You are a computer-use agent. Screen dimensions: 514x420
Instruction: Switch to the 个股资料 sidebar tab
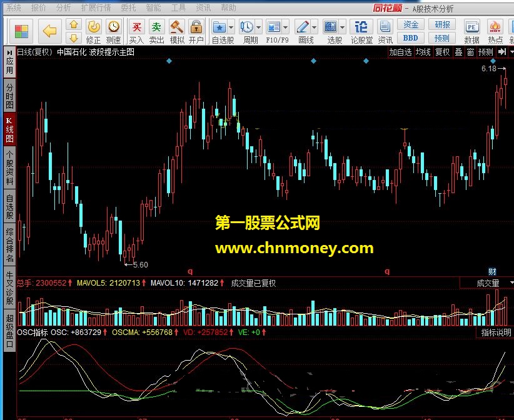[x=9, y=168]
